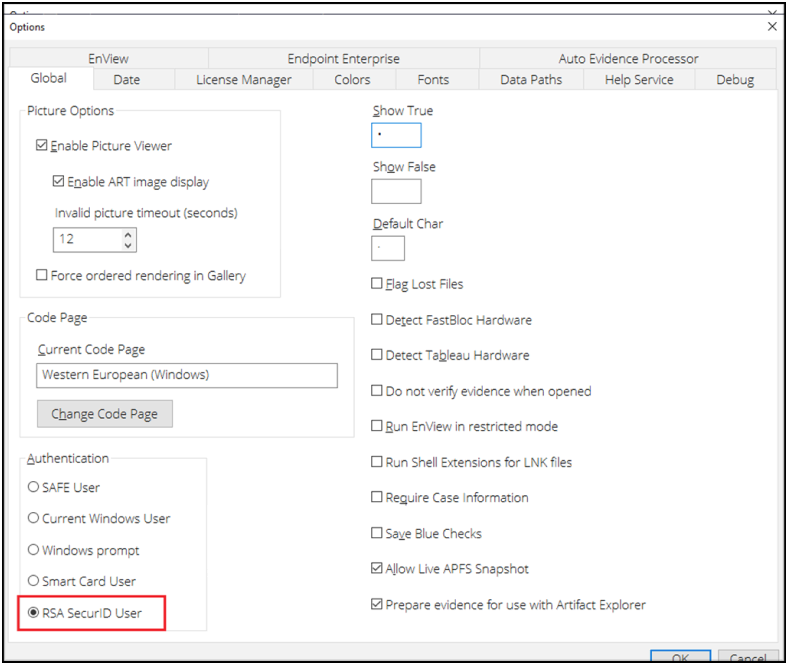
Task: Enable Detect FastBloc Hardware
Action: (x=377, y=320)
